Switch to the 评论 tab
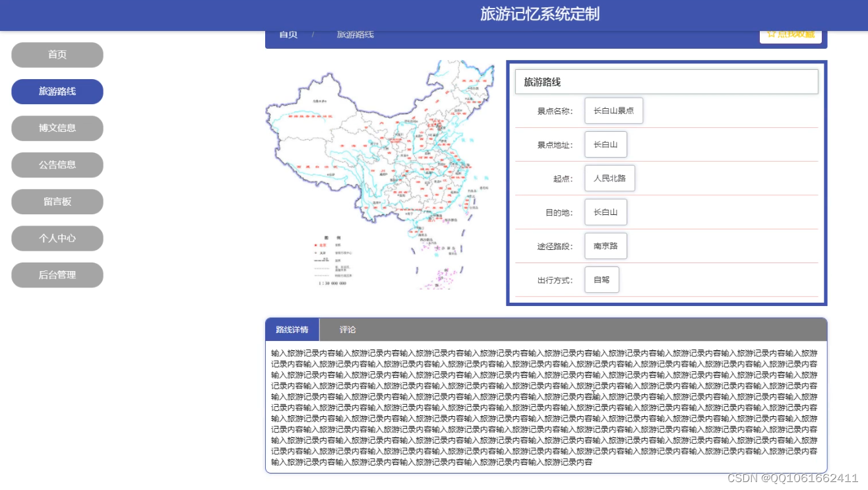This screenshot has height=490, width=868. [348, 329]
